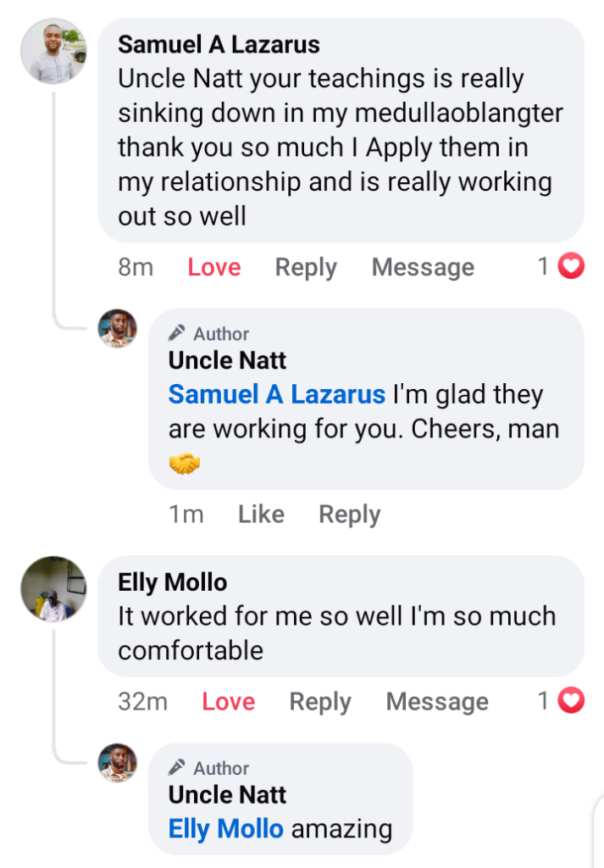604x868 pixels.
Task: Open blue Elly Mollo mention in reply
Action: pos(225,829)
